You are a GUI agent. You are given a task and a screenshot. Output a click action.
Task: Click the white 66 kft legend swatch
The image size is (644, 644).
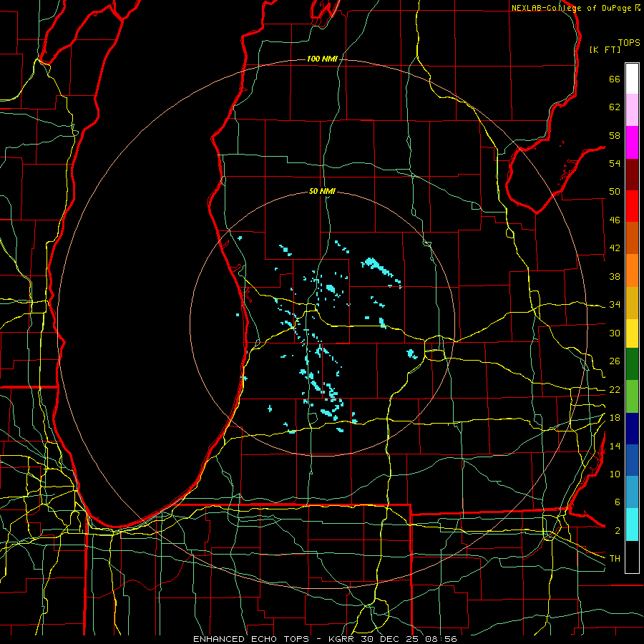632,79
